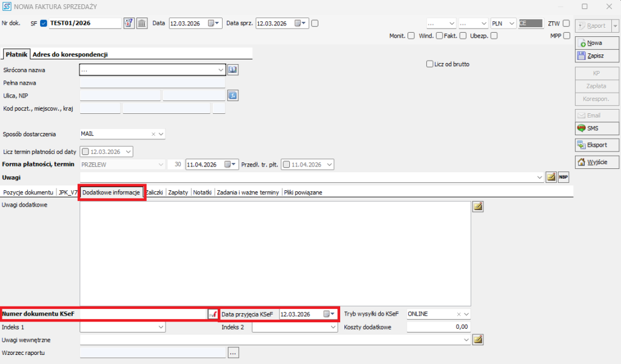Viewport: 621px width, 364px height.
Task: Click icon at end of Numer dokumentu KSeF
Action: [212, 314]
